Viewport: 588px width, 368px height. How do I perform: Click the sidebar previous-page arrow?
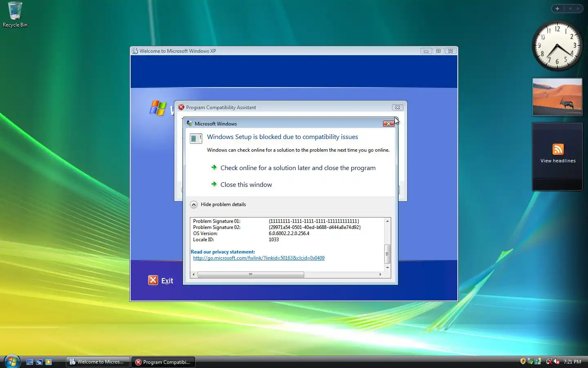[570, 9]
